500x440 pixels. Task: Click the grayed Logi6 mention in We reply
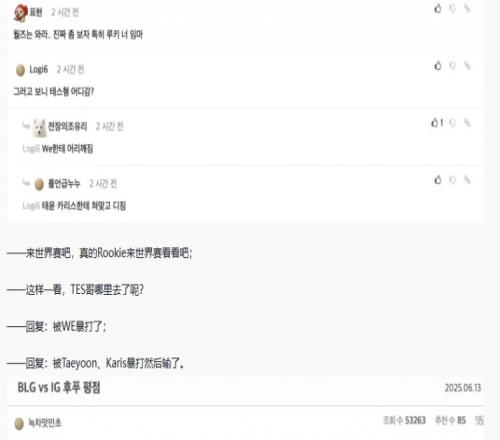31,149
